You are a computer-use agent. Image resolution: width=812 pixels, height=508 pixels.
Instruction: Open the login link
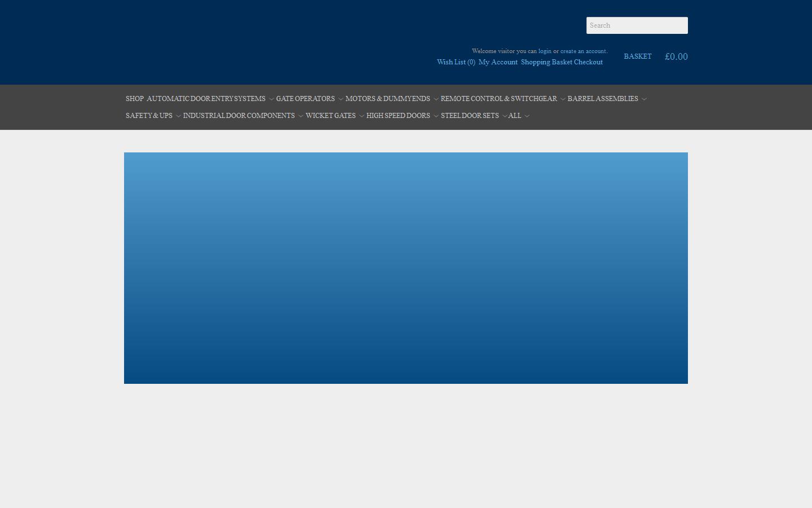coord(545,51)
